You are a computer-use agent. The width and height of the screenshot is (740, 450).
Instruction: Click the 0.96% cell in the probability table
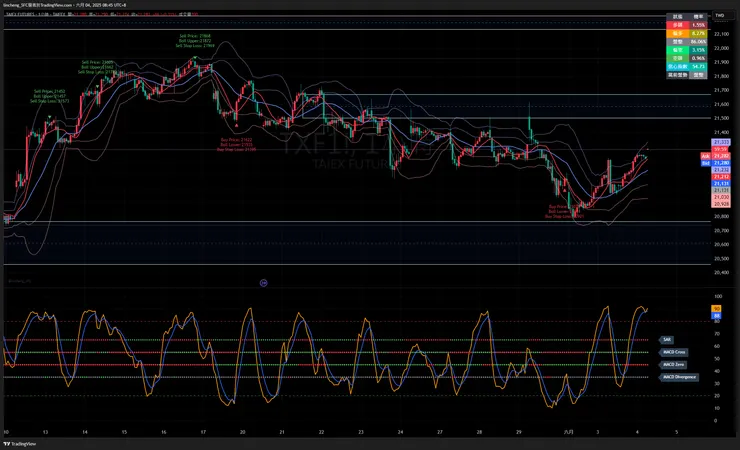click(698, 58)
